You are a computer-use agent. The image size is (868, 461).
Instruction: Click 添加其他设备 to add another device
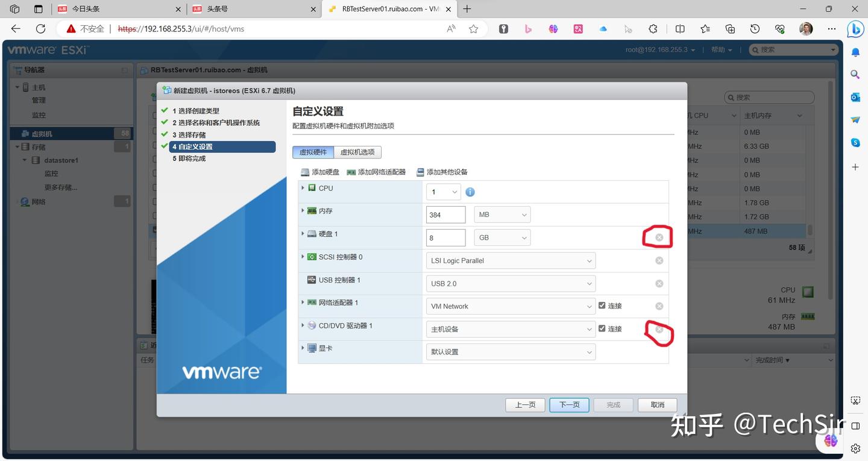tap(442, 172)
